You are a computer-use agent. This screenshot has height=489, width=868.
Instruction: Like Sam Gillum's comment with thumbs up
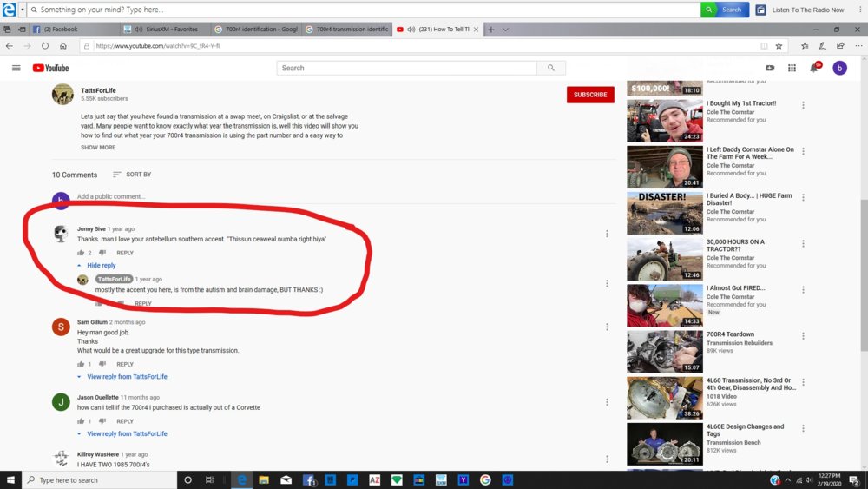click(81, 364)
